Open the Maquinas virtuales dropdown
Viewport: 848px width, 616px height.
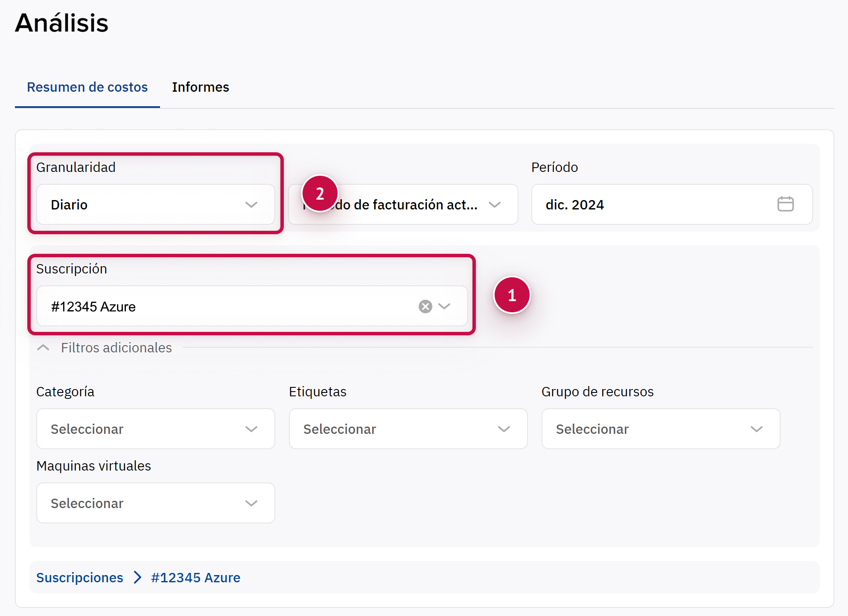click(x=155, y=503)
